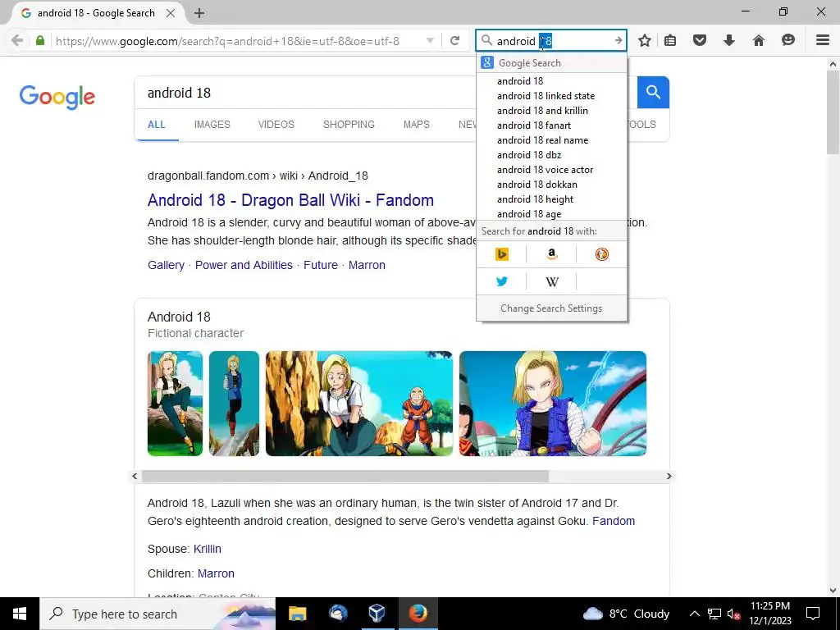Open the URL bar history dropdown arrow
The width and height of the screenshot is (840, 630).
click(430, 41)
